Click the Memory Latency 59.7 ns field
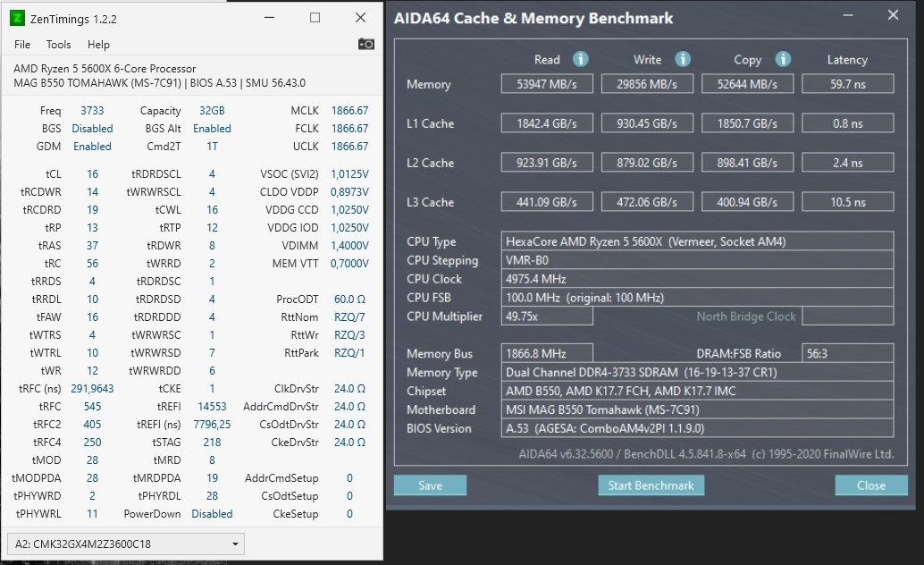The image size is (924, 565). 847,84
